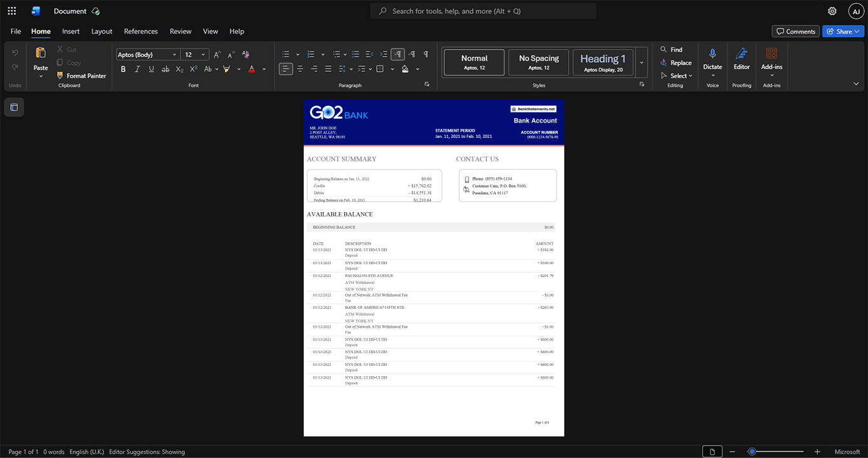Open the Comments pane button

(796, 31)
